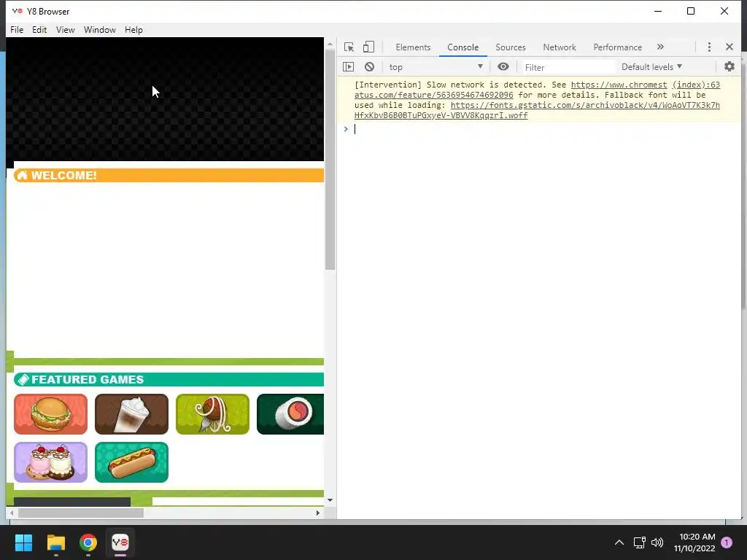Click the Y8 Browser taskbar icon
This screenshot has width=747, height=560.
[x=120, y=542]
